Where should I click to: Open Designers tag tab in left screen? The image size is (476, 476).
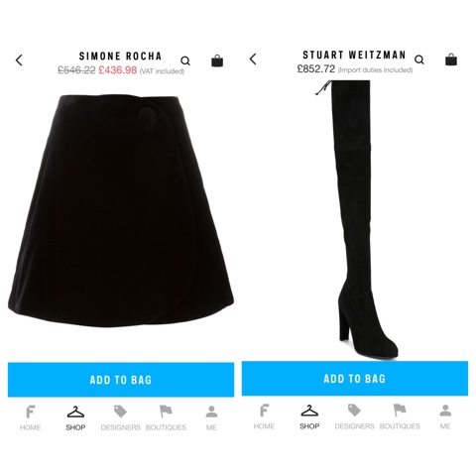click(x=121, y=417)
